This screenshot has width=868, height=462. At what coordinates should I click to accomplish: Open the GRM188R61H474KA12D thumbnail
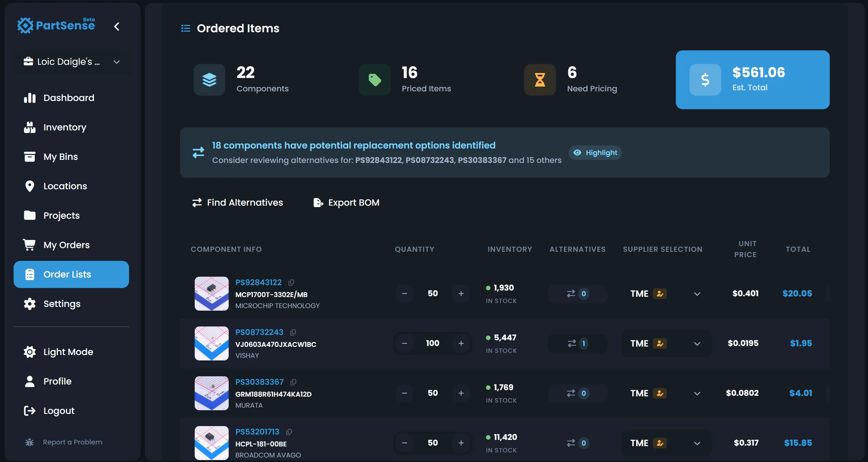coord(212,393)
